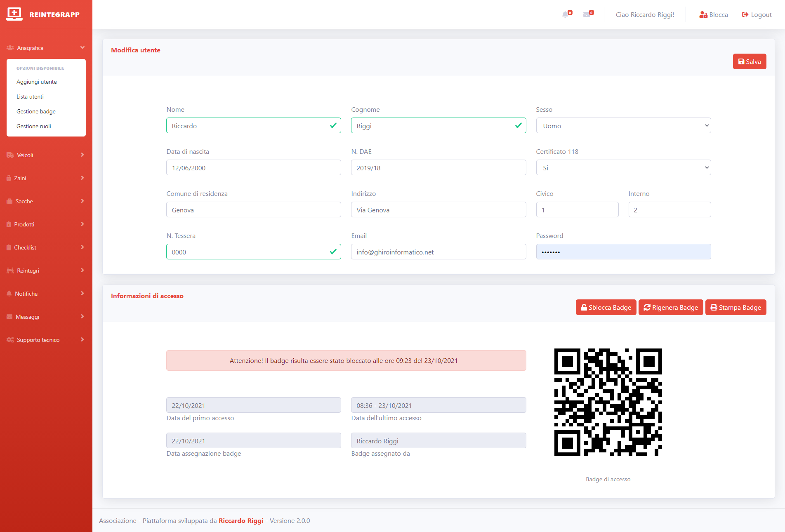Open the Sesso dropdown
The height and width of the screenshot is (532, 785).
pyautogui.click(x=623, y=125)
